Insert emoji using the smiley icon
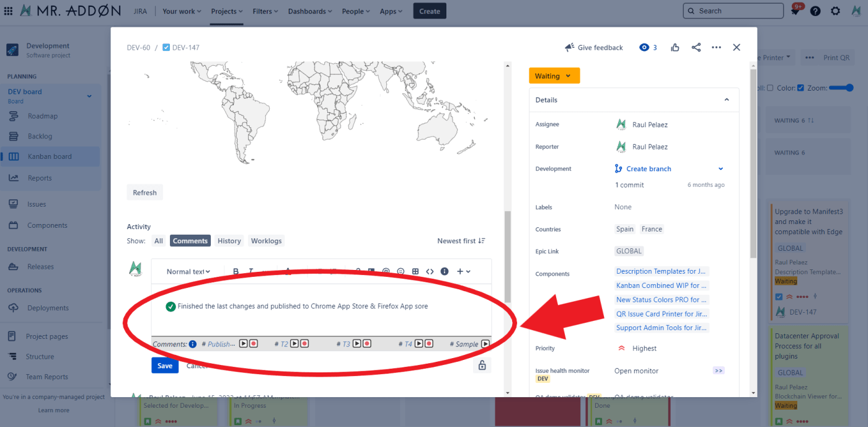The height and width of the screenshot is (427, 868). [401, 271]
